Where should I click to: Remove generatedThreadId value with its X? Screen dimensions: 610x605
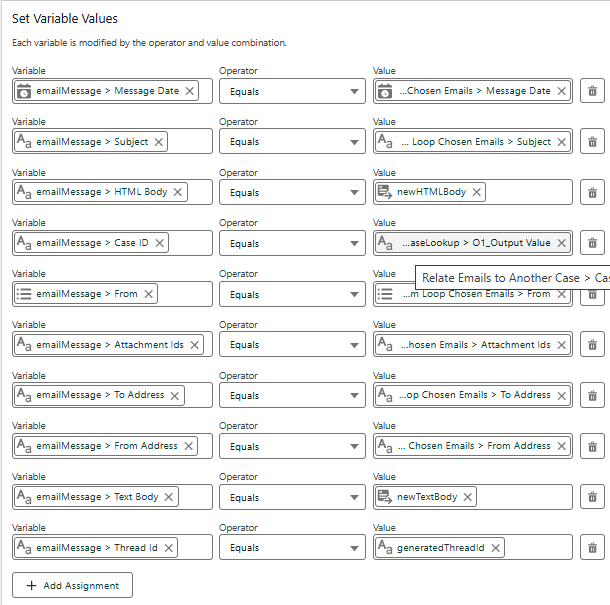tap(494, 548)
